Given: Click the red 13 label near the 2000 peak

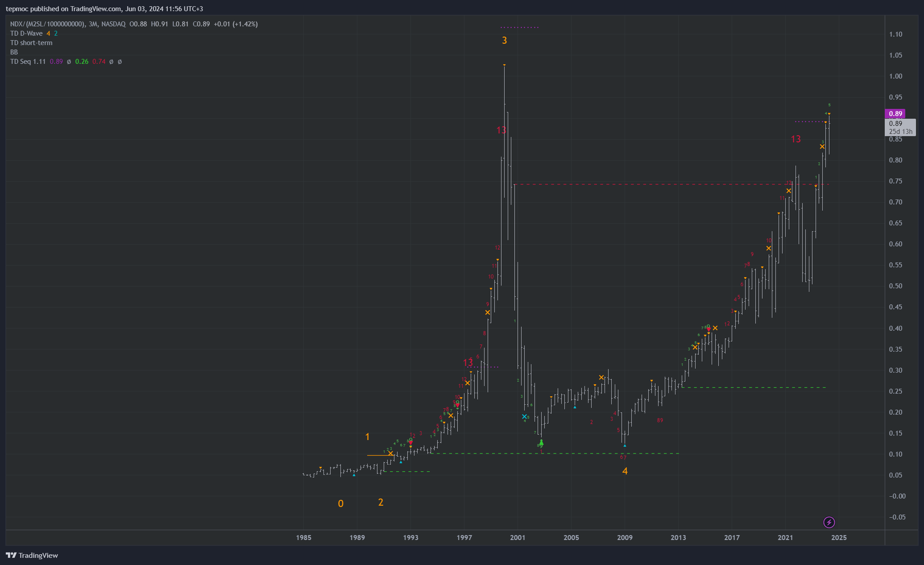Looking at the screenshot, I should 501,130.
